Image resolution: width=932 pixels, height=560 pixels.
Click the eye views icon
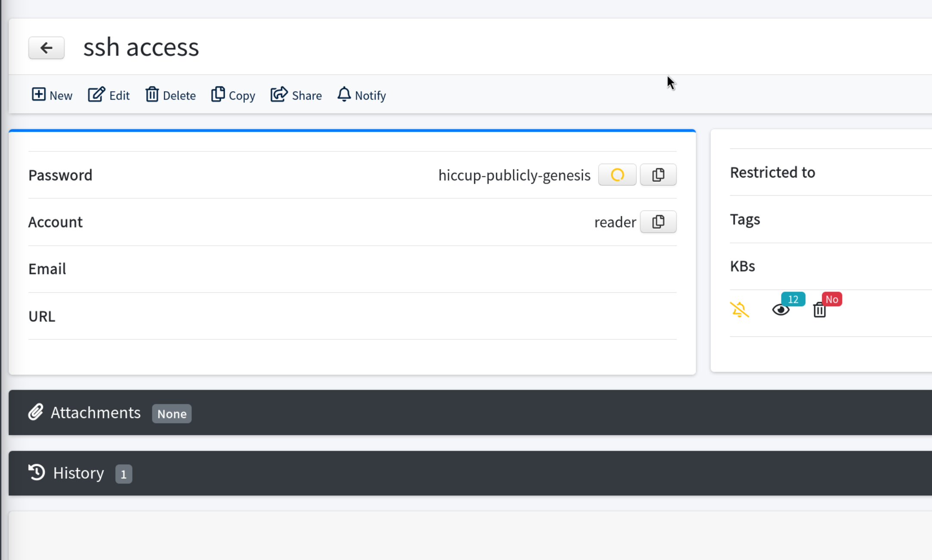click(781, 310)
